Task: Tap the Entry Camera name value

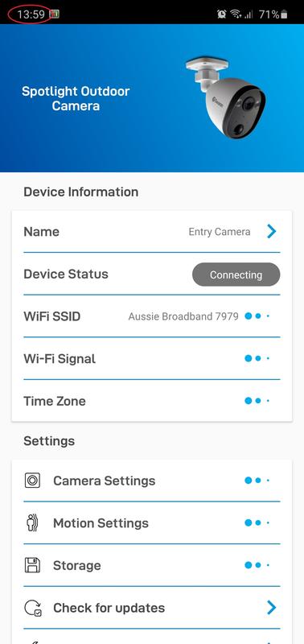Action: [x=220, y=232]
